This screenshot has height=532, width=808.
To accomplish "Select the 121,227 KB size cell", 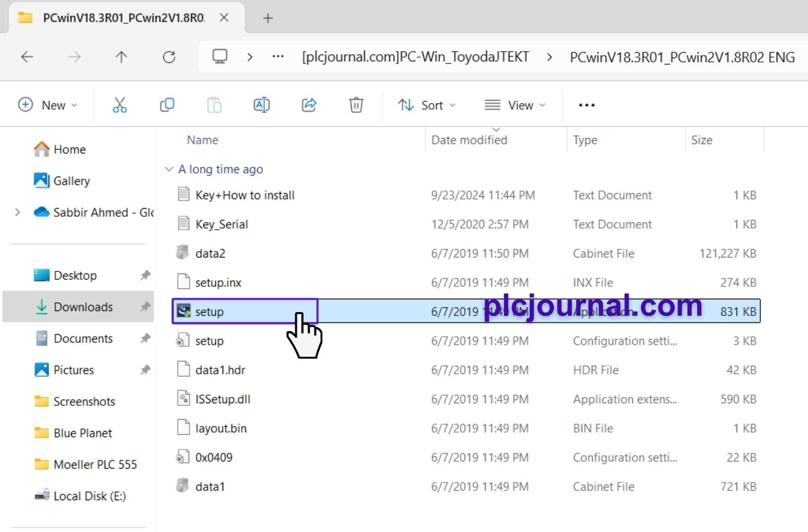I will [728, 253].
